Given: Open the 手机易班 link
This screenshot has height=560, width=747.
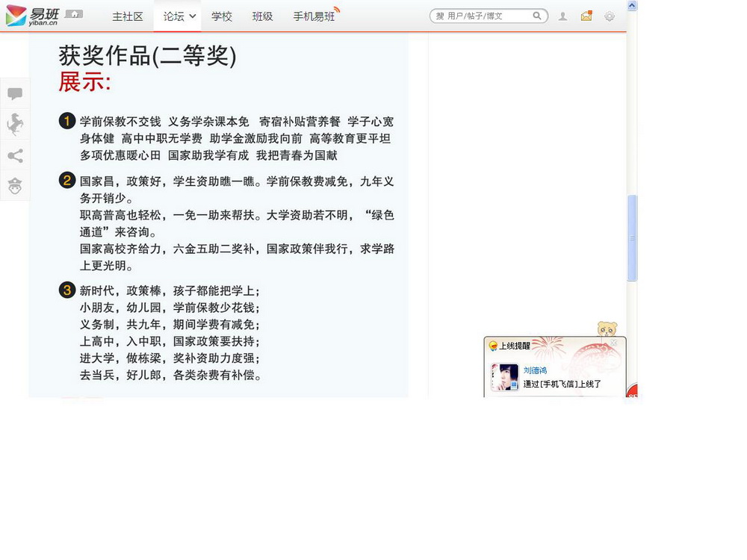Looking at the screenshot, I should click(314, 16).
